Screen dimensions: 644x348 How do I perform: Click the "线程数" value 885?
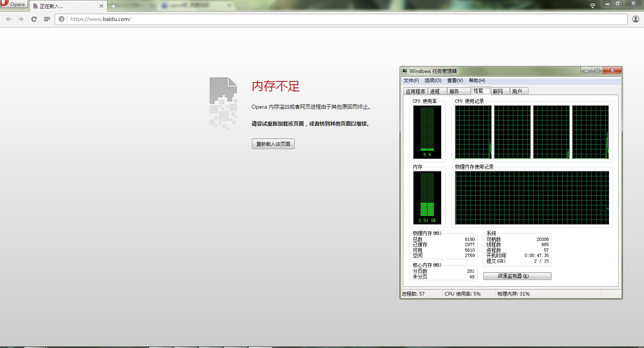pyautogui.click(x=545, y=244)
